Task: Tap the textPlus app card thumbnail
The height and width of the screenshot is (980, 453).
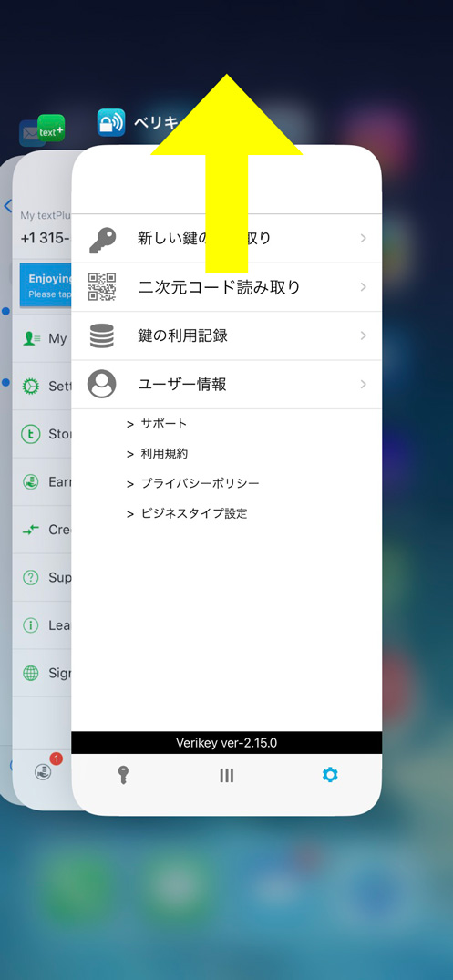Action: 43,480
